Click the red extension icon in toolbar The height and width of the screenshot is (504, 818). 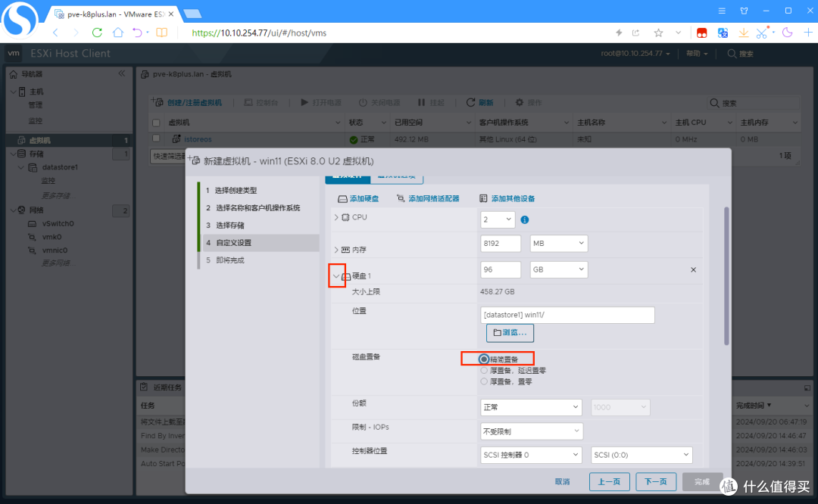tap(701, 33)
